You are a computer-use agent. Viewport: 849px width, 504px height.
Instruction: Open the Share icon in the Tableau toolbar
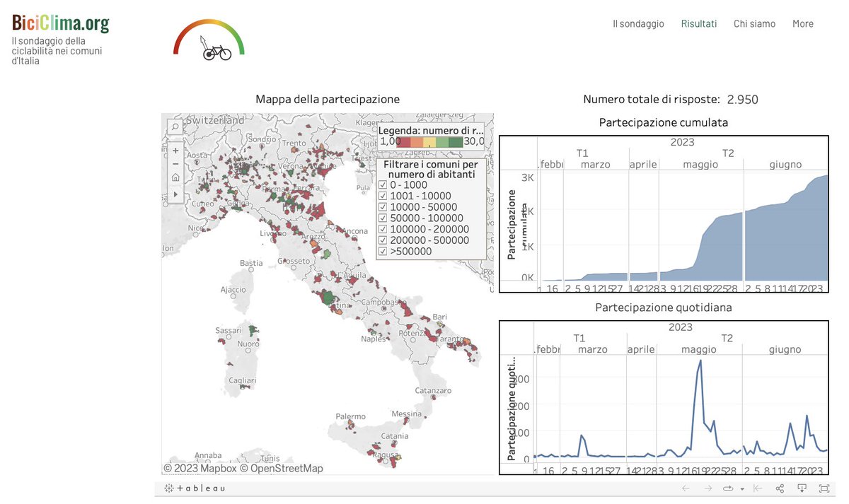pyautogui.click(x=780, y=488)
